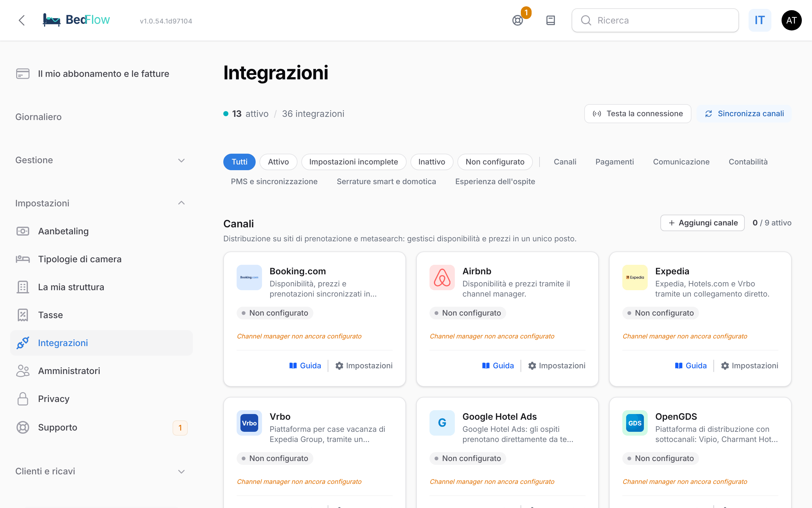Viewport: 812px width, 508px height.
Task: Focus the Ricerca search field
Action: pos(655,21)
